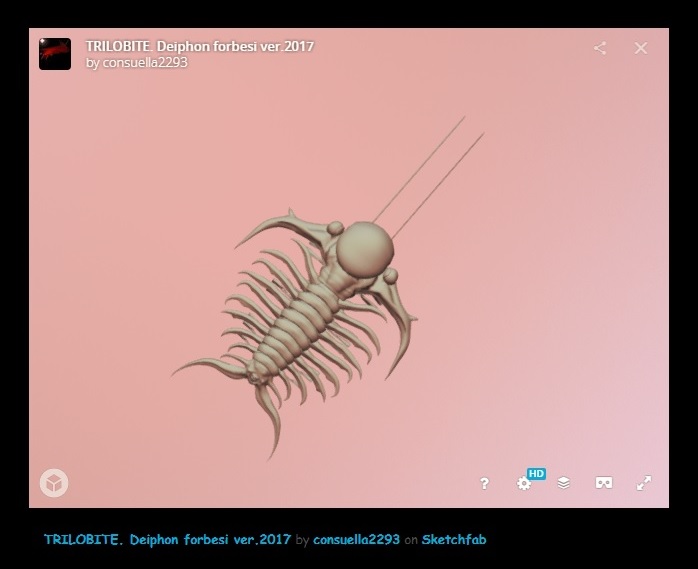This screenshot has width=698, height=569.
Task: Click the Sketchfab cube logo
Action: coord(54,483)
